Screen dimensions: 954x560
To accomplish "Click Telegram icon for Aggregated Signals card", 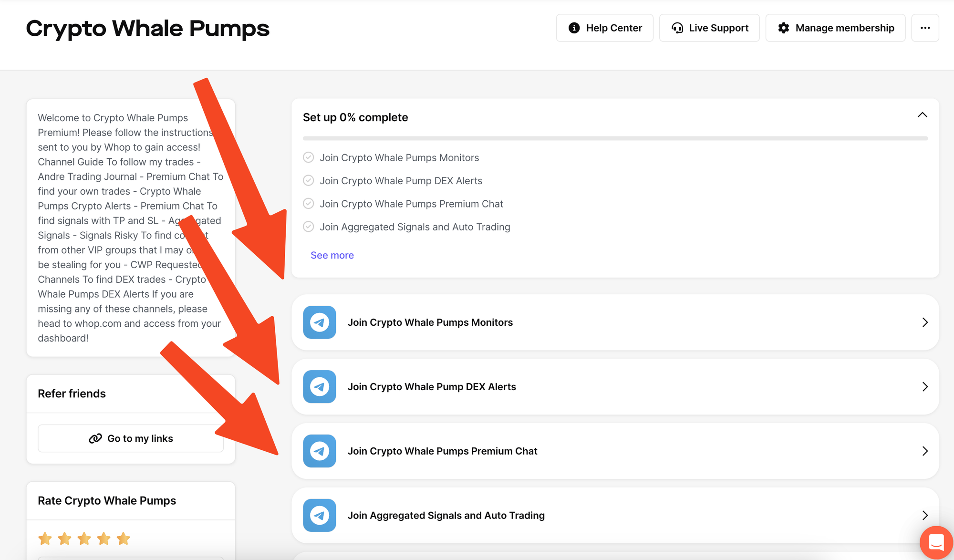I will [320, 515].
